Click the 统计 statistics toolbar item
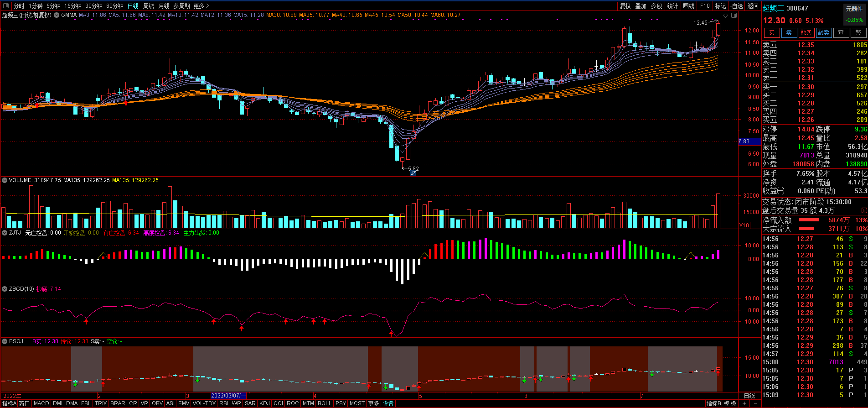Viewport: 868px width, 408px height. 672,6
